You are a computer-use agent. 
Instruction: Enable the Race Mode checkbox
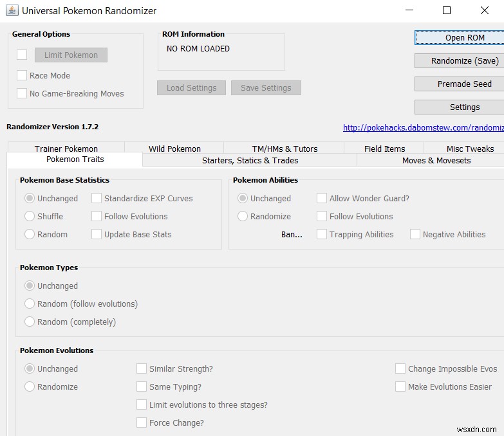[x=23, y=76]
